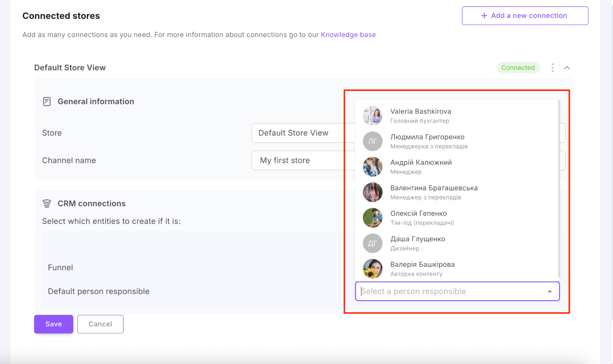Click the Save button

(x=54, y=324)
